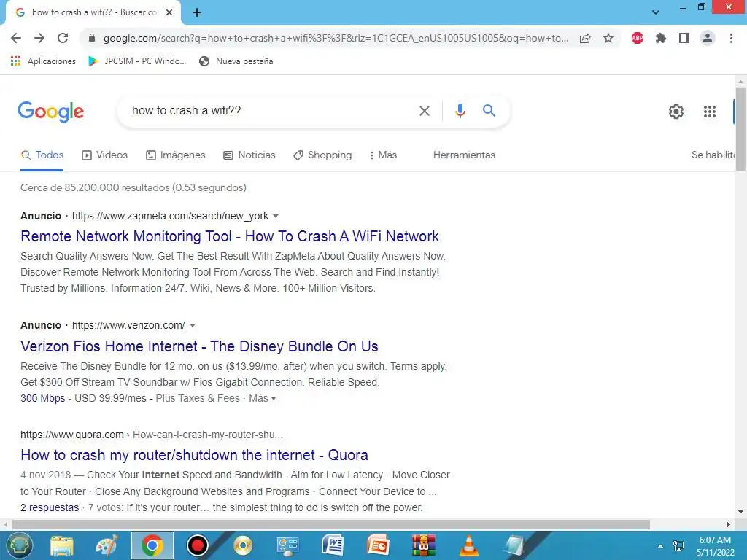Switch to the Videos tab
This screenshot has height=560, width=747.
click(x=105, y=155)
